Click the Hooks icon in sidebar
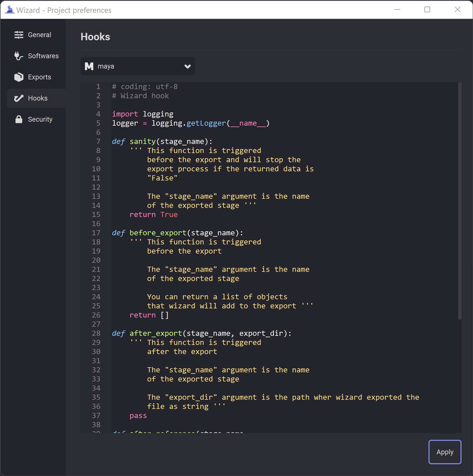 click(x=19, y=98)
